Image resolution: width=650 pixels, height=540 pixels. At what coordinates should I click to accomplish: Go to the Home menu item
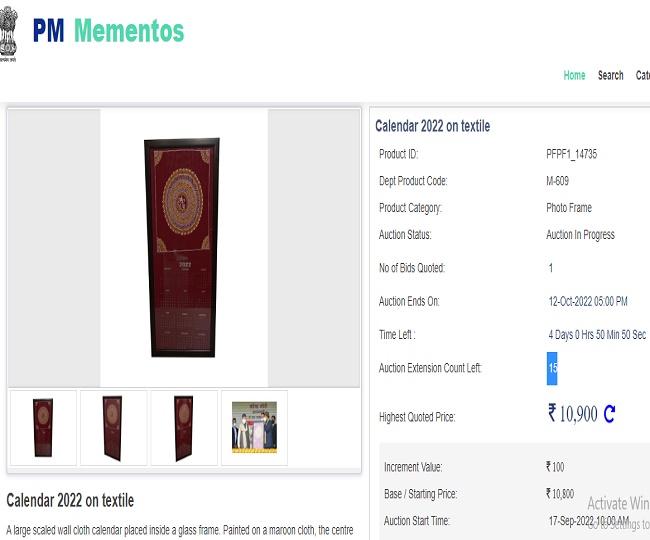574,75
